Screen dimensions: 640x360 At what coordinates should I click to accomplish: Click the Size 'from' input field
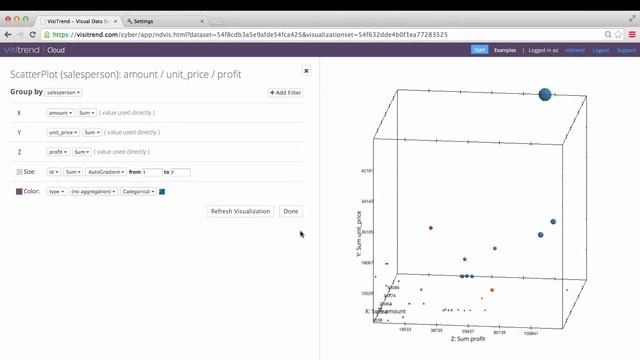pyautogui.click(x=152, y=172)
